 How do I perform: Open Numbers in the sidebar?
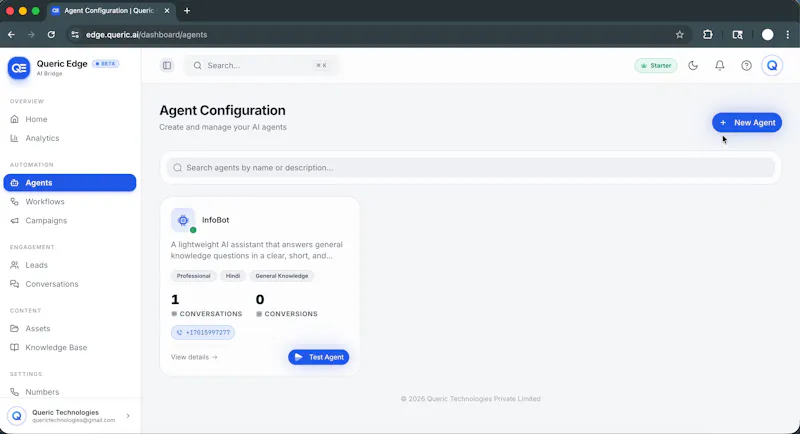pos(70,392)
